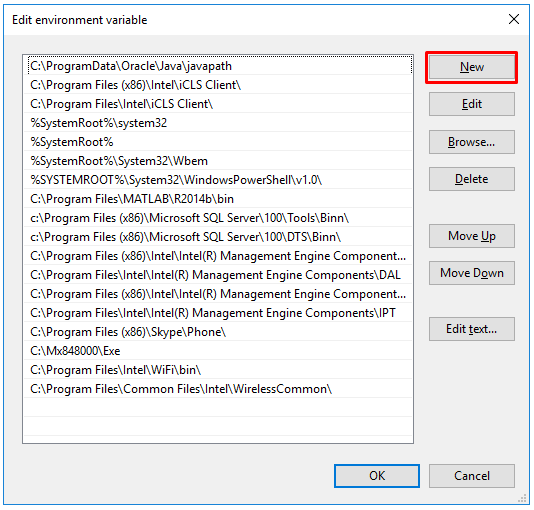
Task: Confirm changes with OK
Action: (x=377, y=476)
